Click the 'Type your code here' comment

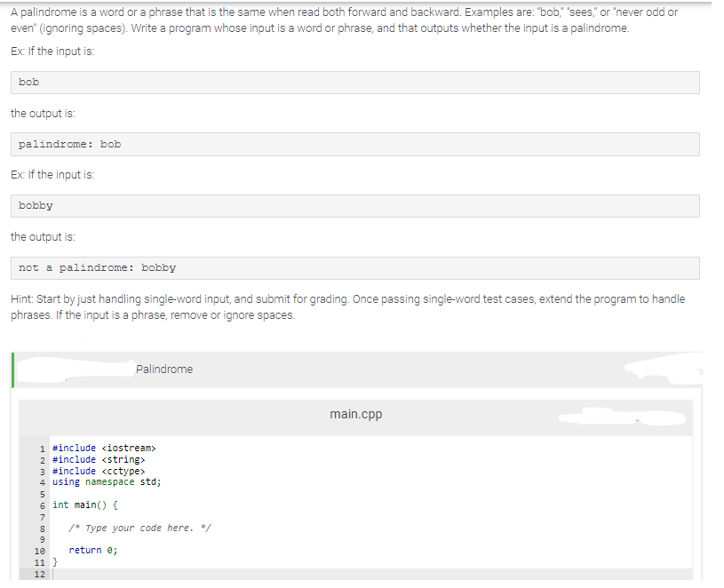point(139,528)
